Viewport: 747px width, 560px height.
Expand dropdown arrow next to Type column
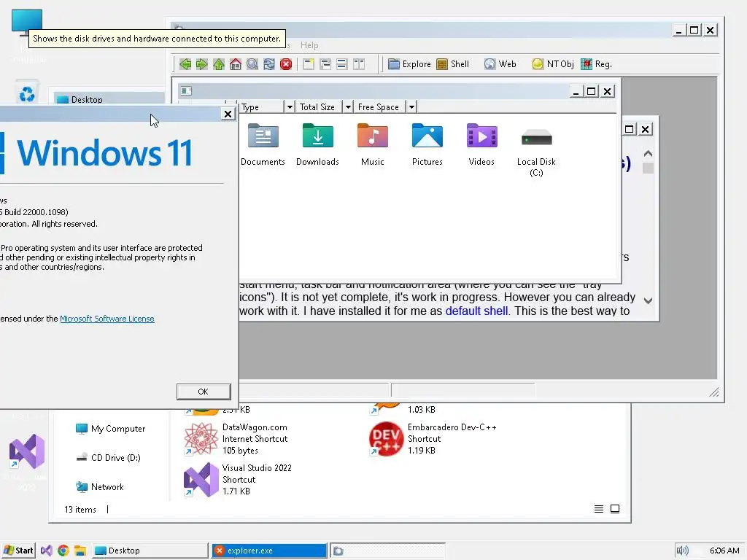coord(289,106)
